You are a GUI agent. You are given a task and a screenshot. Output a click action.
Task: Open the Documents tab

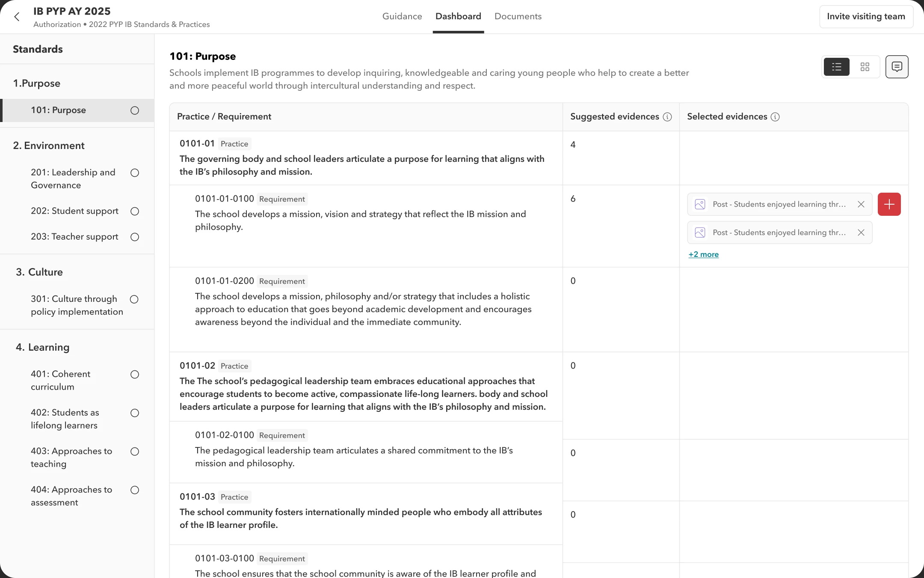(x=518, y=16)
